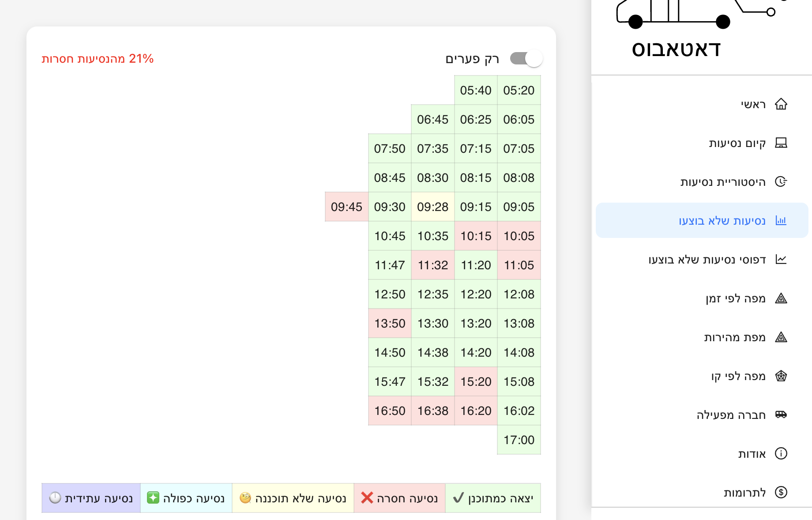Click the clock icon for היסטוריית נסיעות
This screenshot has width=812, height=520.
pyautogui.click(x=781, y=182)
